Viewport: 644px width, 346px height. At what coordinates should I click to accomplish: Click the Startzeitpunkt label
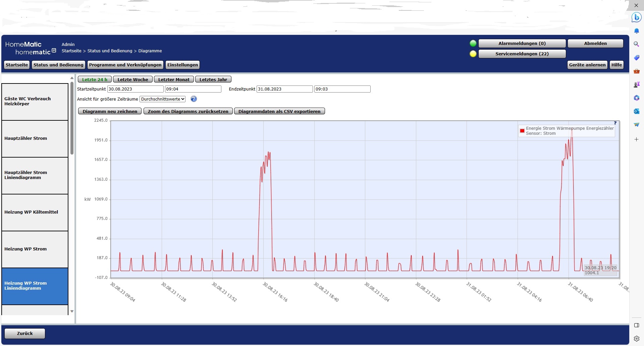tap(91, 89)
